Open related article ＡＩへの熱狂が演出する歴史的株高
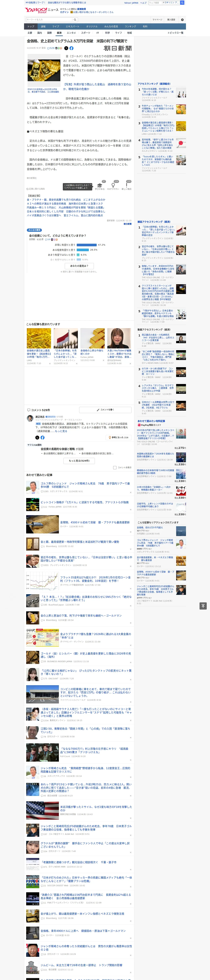 [x=64, y=204]
